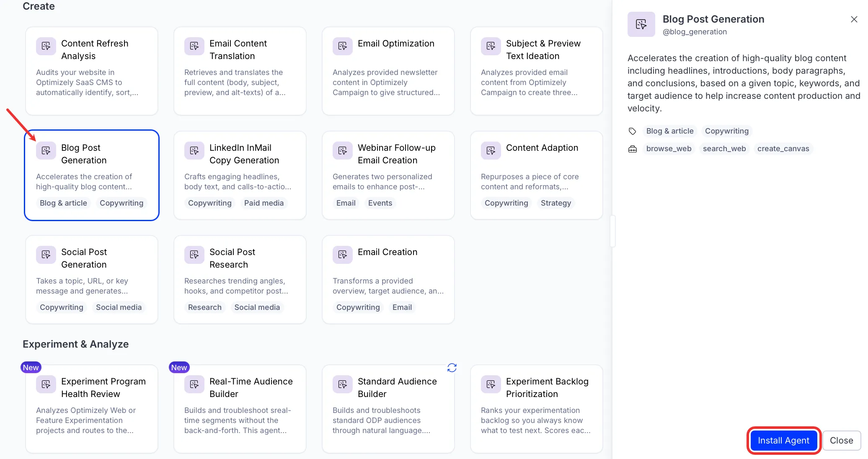Select the LinkedIn InMail Copy Generation title
868x459 pixels.
244,154
